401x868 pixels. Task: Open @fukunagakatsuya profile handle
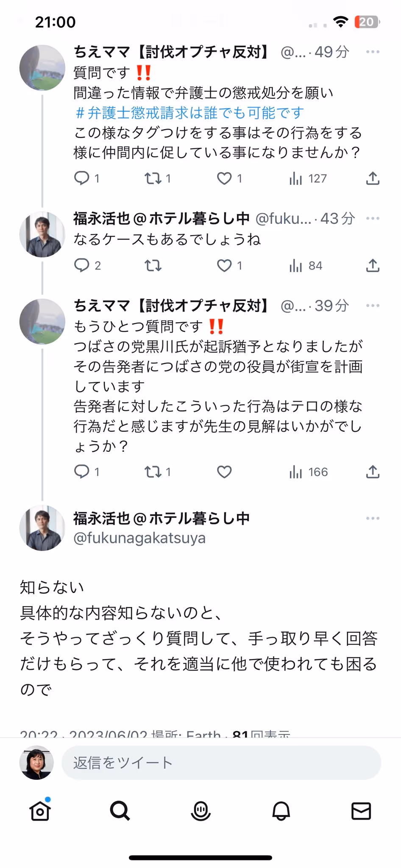139,538
